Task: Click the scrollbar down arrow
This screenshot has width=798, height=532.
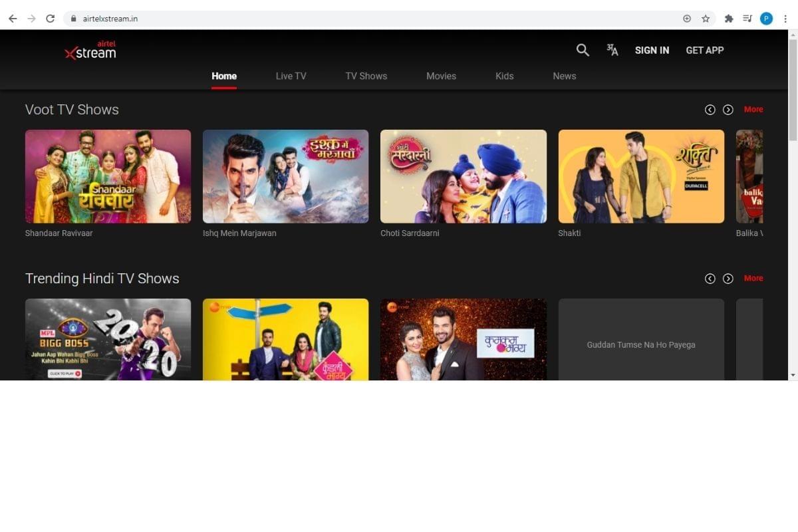Action: [x=792, y=375]
